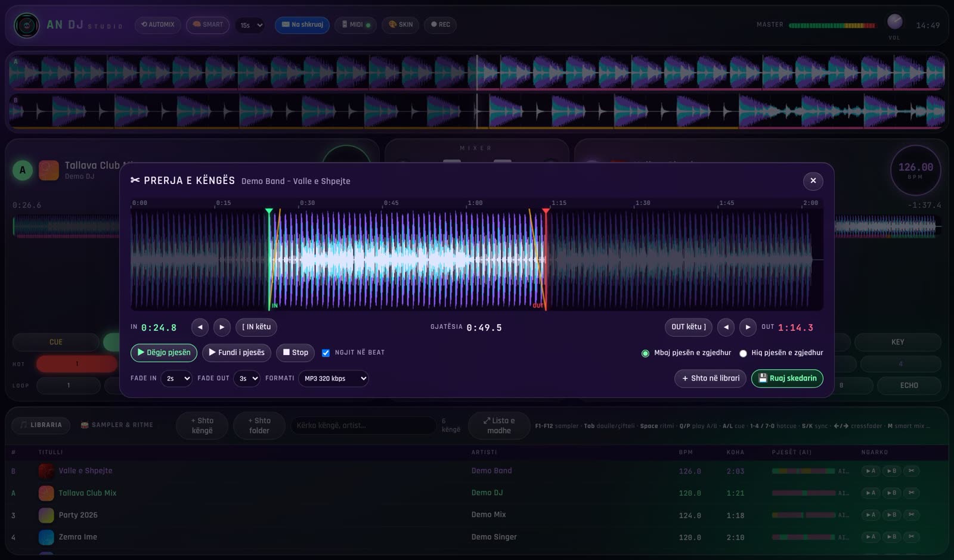This screenshot has width=954, height=560.
Task: Open the 15s automix interval dropdown
Action: point(250,25)
